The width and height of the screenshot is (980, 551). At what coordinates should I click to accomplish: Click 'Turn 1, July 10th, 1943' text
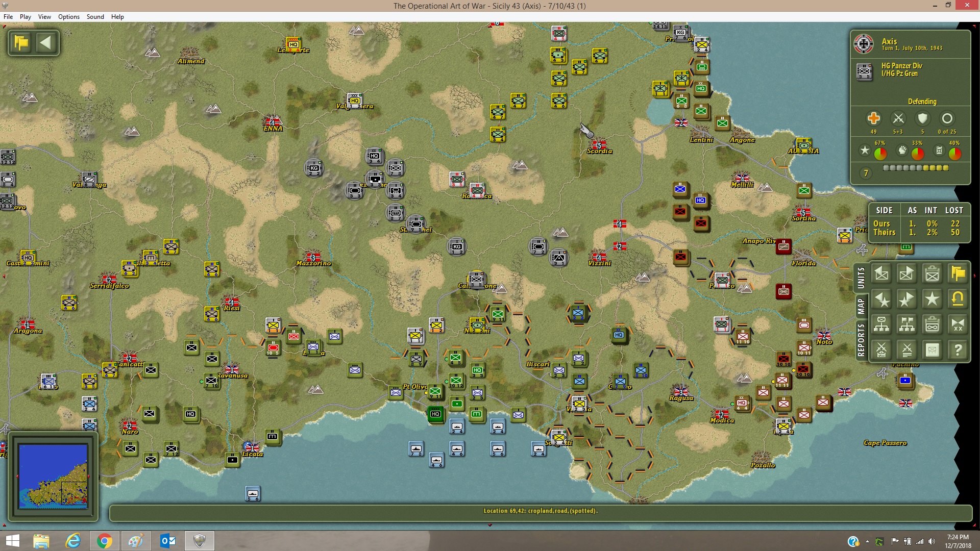coord(912,48)
